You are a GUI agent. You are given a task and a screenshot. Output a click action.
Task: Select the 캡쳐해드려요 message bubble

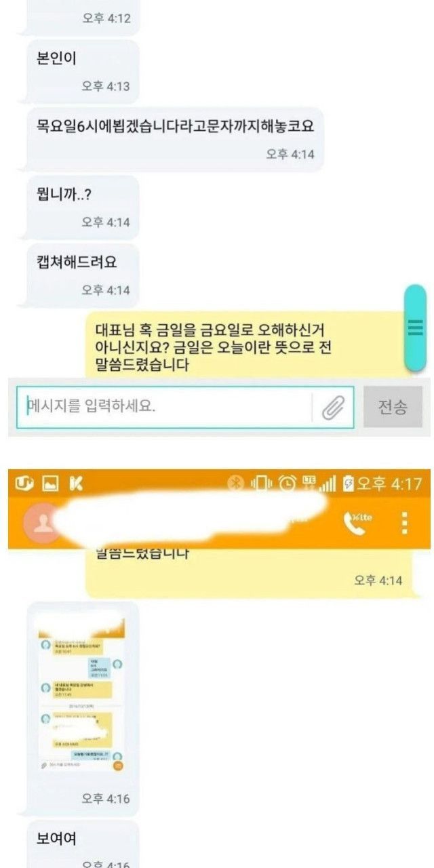click(x=82, y=274)
